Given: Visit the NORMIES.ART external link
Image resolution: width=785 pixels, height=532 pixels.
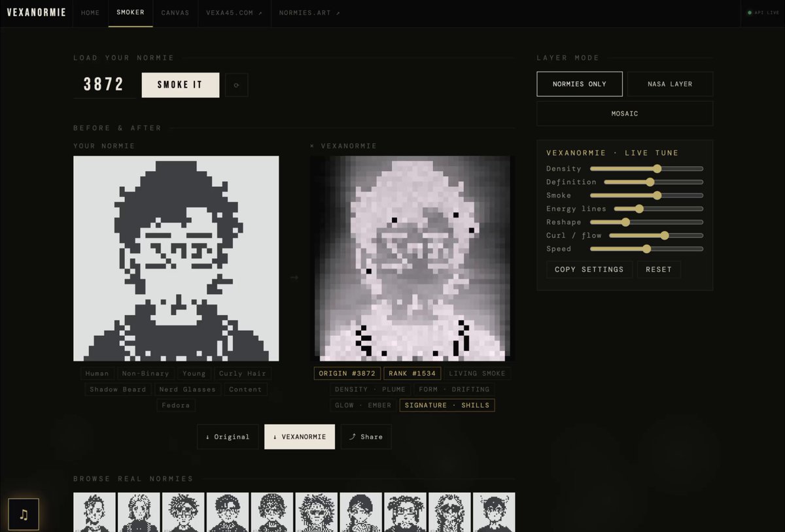Looking at the screenshot, I should 309,12.
